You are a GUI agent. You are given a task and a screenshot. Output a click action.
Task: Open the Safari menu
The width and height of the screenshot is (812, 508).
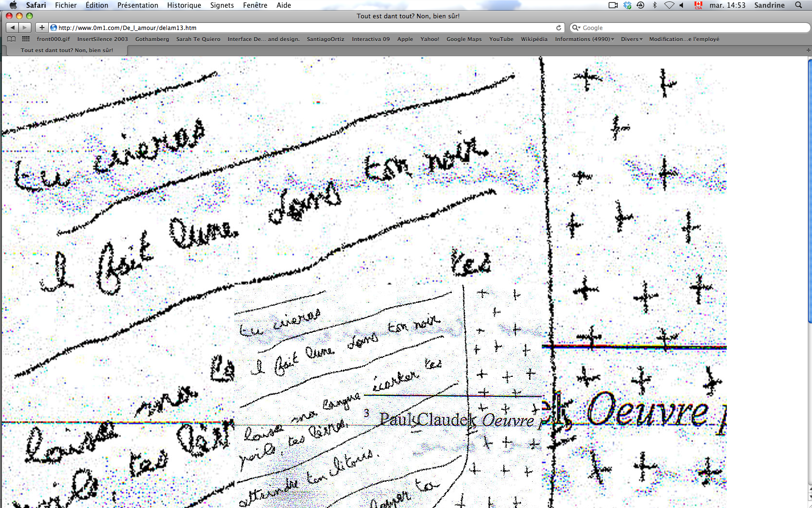point(36,5)
